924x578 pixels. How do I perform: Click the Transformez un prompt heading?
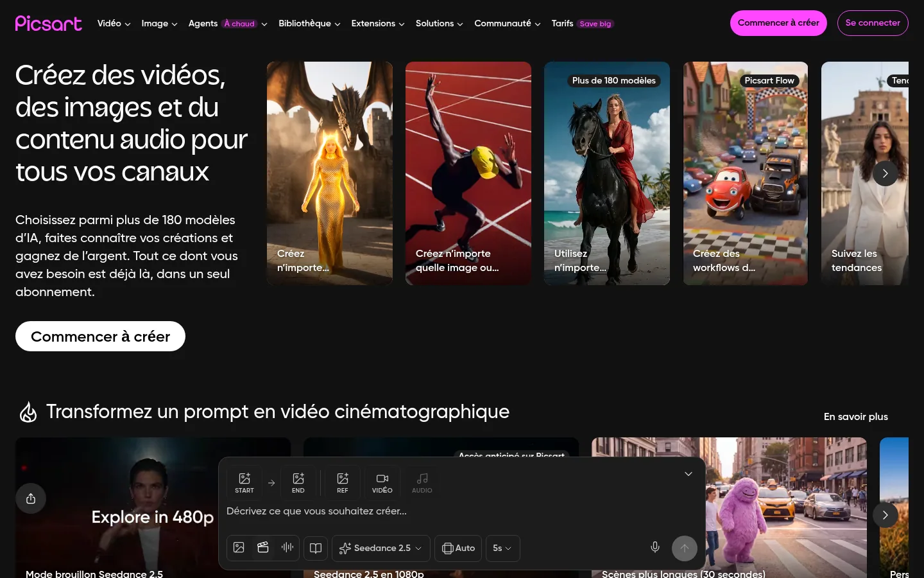278,412
